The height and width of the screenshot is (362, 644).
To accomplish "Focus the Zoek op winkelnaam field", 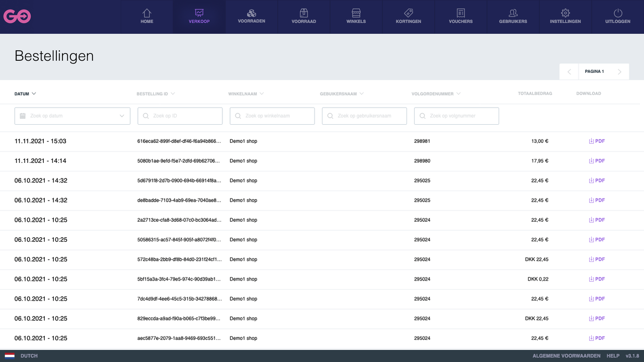I will tap(272, 116).
